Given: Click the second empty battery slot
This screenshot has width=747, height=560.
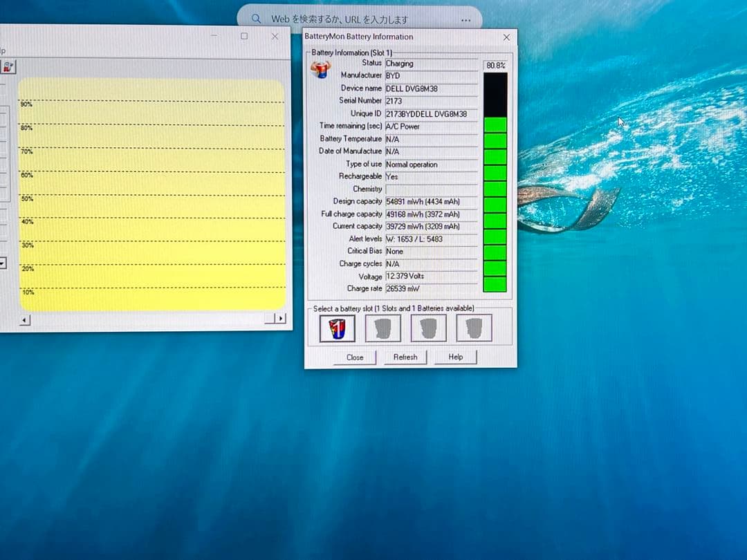Looking at the screenshot, I should pos(382,328).
